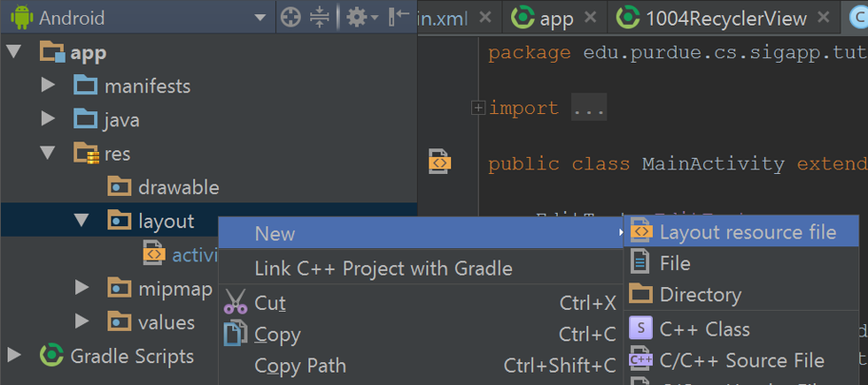
Task: Click the File document icon in submenu
Action: pyautogui.click(x=640, y=262)
